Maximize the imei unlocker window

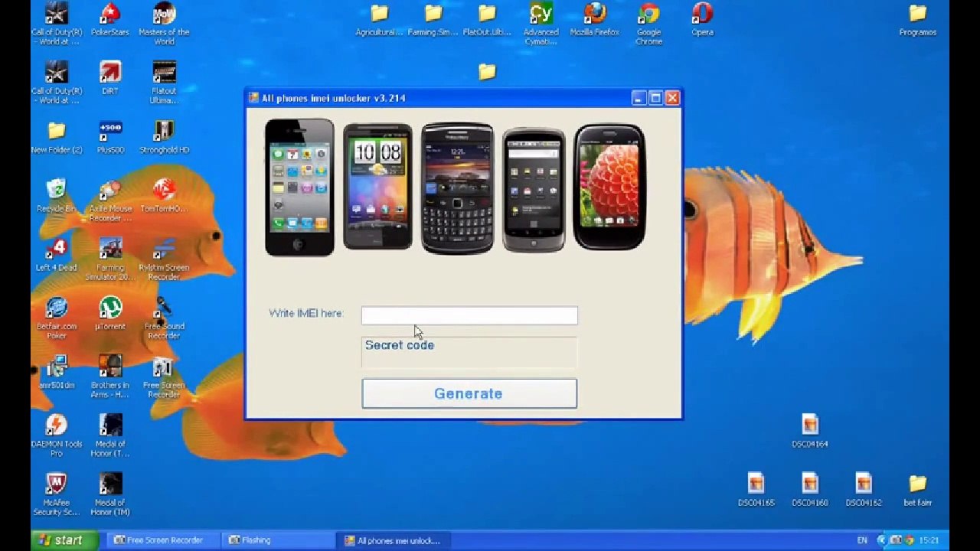click(655, 98)
